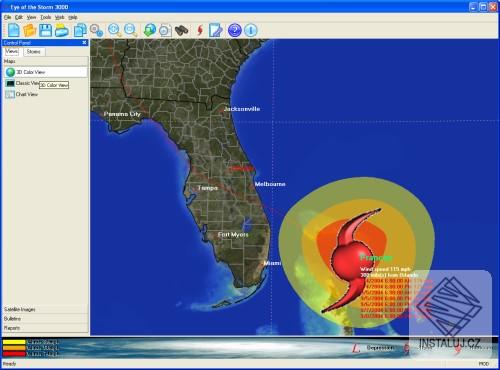Click the Panama City map label
The height and width of the screenshot is (370, 500).
122,114
